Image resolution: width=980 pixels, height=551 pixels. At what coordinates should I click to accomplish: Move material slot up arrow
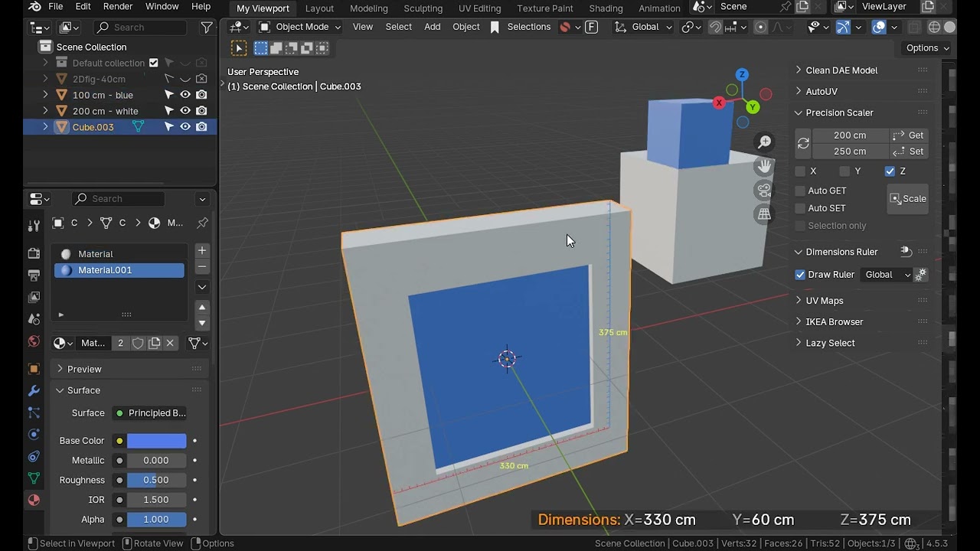point(202,307)
